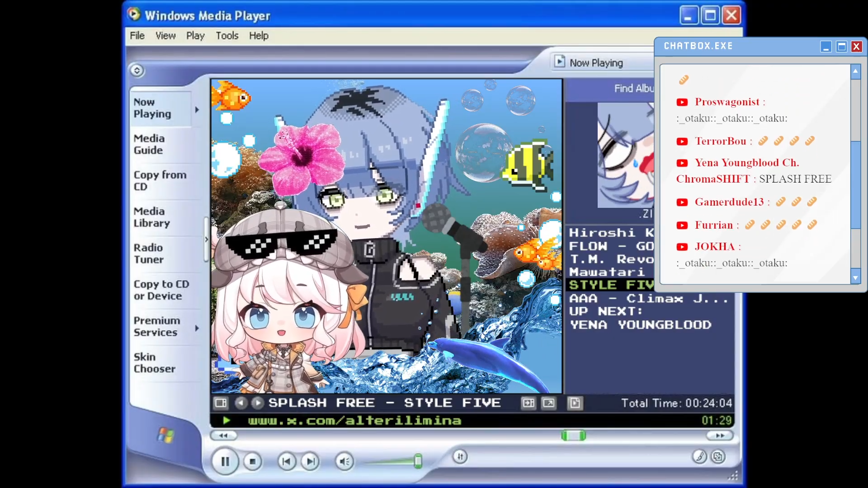Expand the Premium Services arrow

pyautogui.click(x=197, y=328)
